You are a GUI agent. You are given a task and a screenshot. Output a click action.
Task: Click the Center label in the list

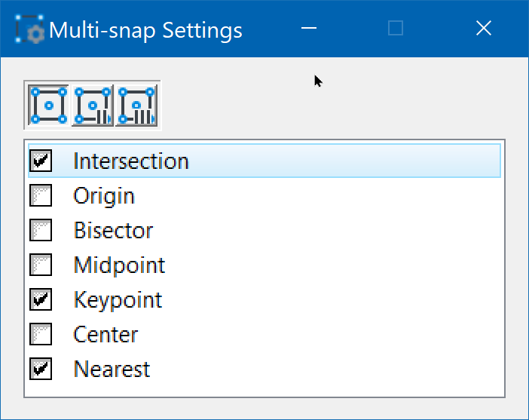click(105, 334)
